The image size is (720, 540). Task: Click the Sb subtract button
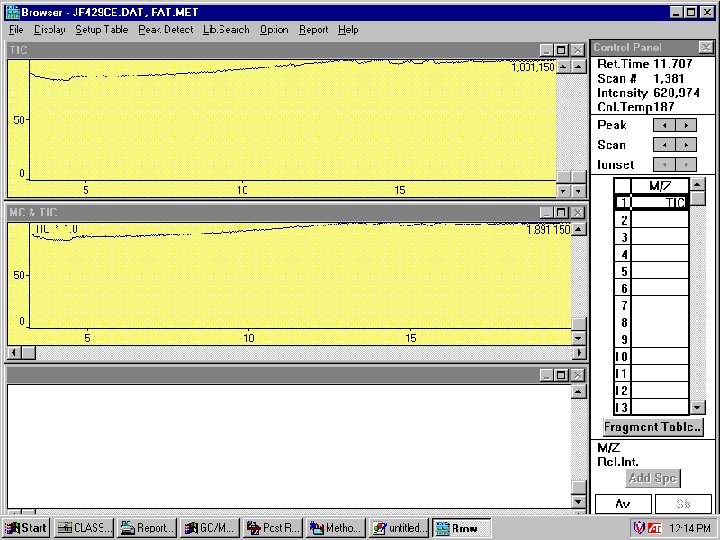pyautogui.click(x=683, y=504)
